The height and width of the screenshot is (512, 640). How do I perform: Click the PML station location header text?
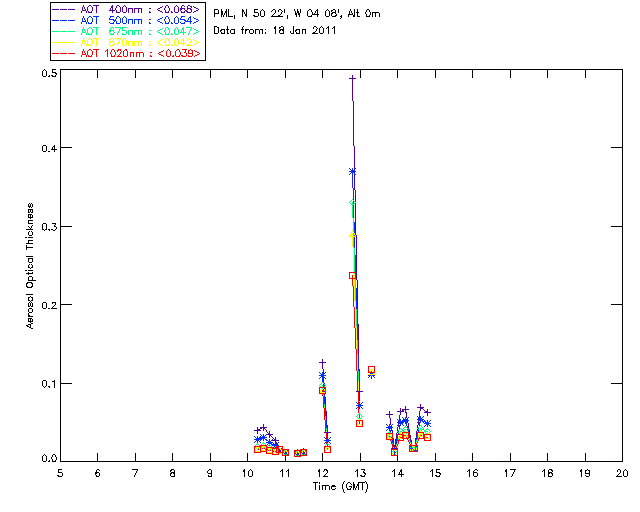297,14
